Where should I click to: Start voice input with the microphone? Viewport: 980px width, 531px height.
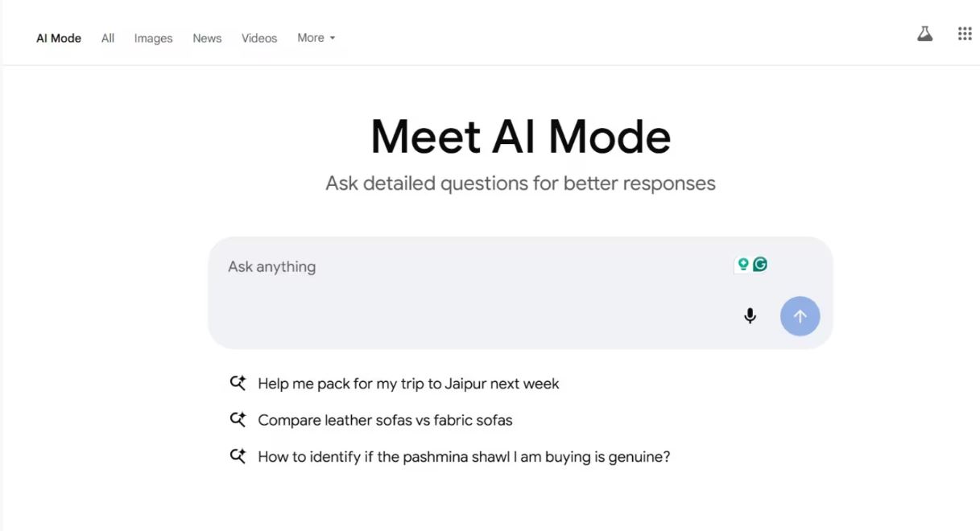[750, 316]
